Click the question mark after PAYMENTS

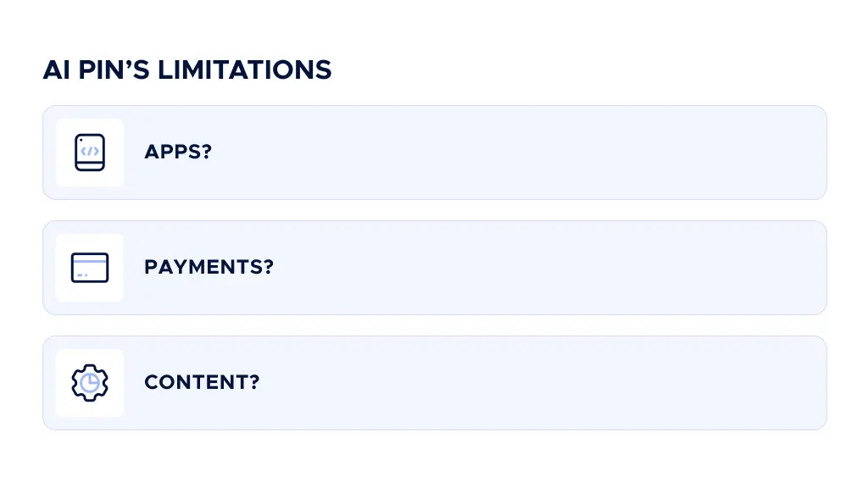pyautogui.click(x=268, y=268)
